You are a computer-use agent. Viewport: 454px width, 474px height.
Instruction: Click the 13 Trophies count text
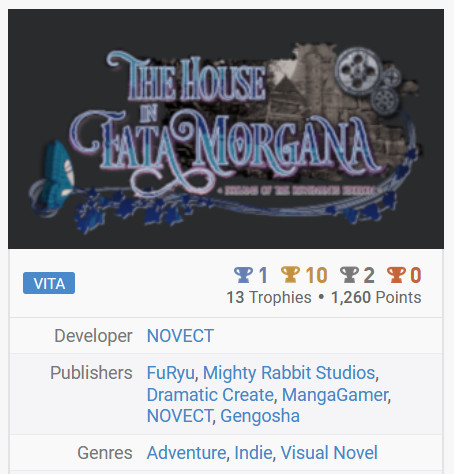tap(269, 297)
